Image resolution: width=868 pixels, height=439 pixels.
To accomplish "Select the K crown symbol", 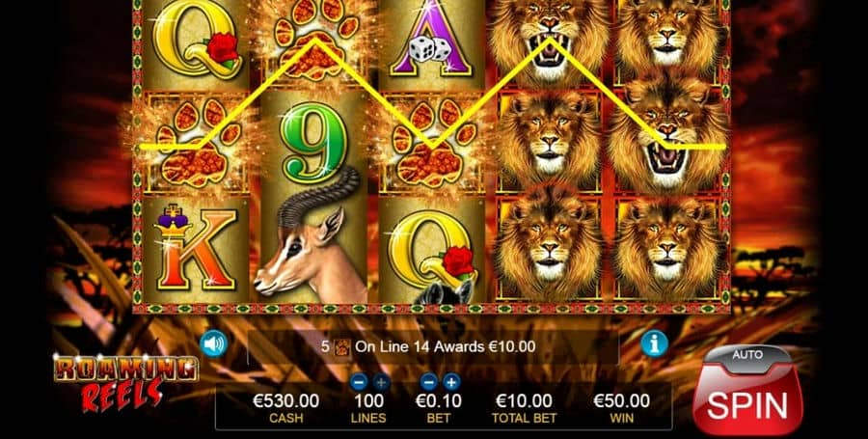I will coord(196,249).
